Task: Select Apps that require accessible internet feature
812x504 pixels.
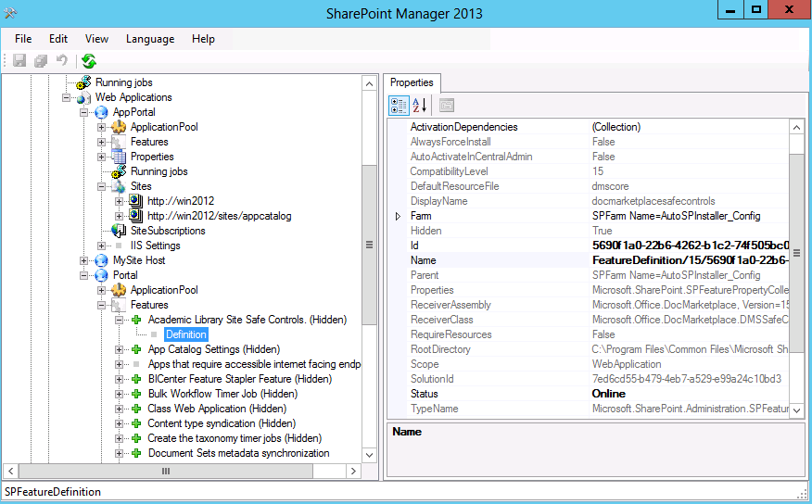Action: 254,364
